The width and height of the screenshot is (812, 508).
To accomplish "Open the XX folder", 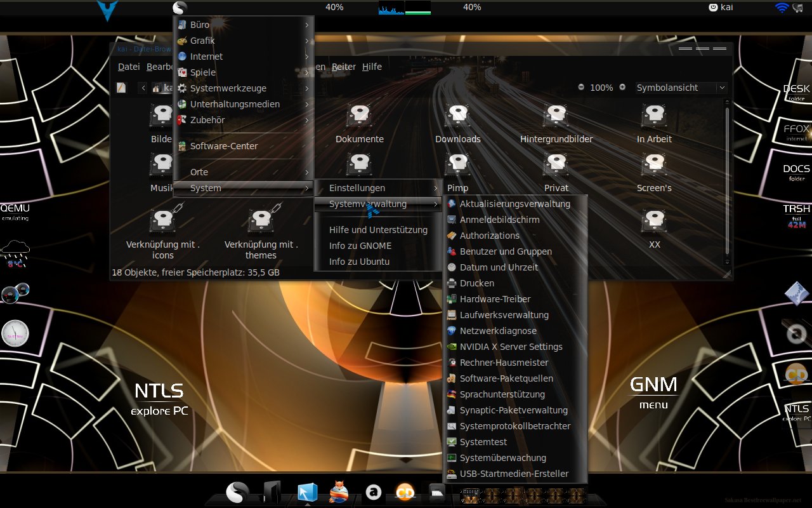I will coord(655,229).
